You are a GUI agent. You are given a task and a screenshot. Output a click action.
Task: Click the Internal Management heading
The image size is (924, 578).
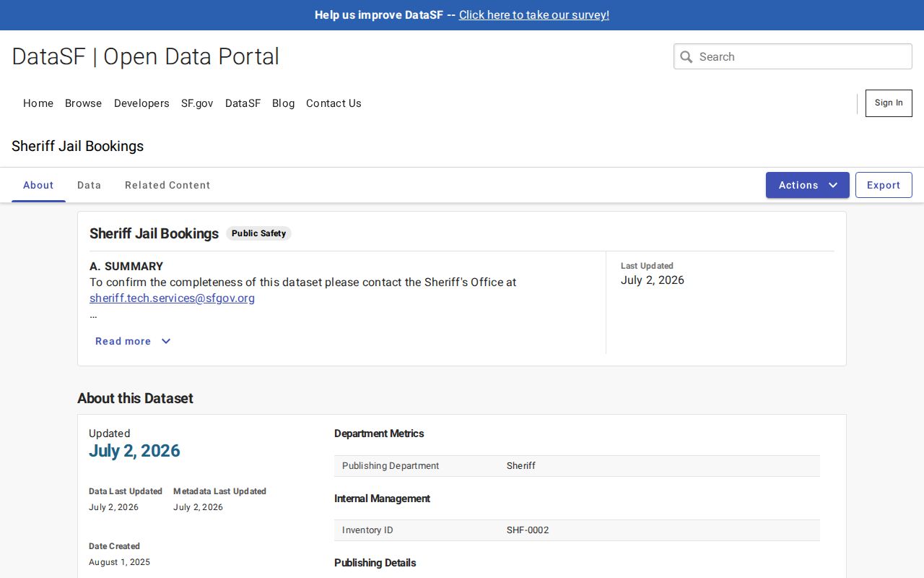point(382,499)
